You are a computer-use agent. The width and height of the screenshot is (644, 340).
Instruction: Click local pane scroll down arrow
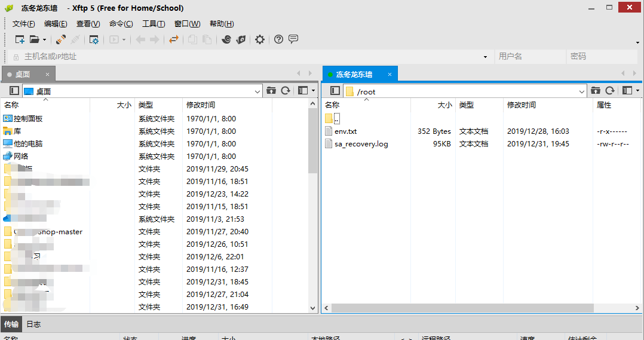(312, 308)
